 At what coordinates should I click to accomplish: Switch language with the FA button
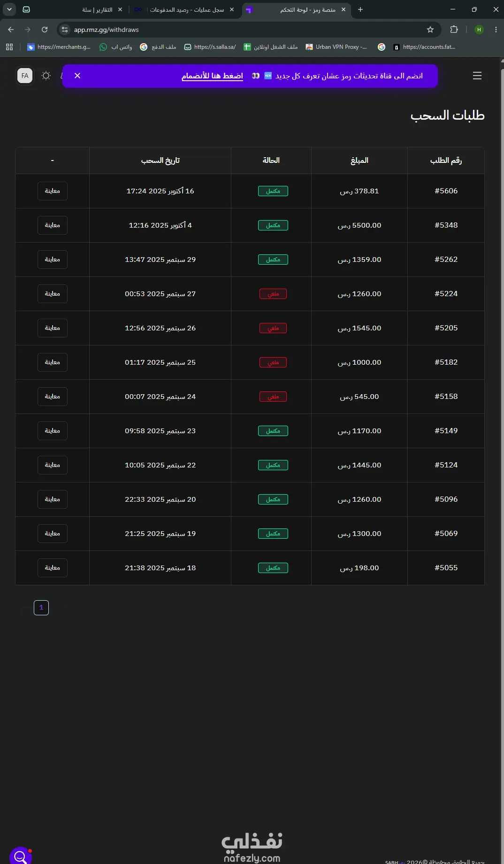click(x=25, y=76)
